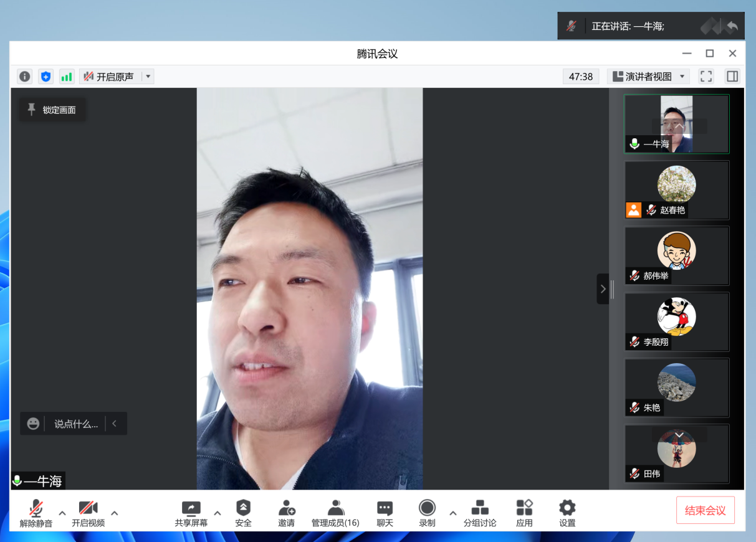Select 朱艳's avatar tile
Viewport: 756px width, 542px height.
677,387
